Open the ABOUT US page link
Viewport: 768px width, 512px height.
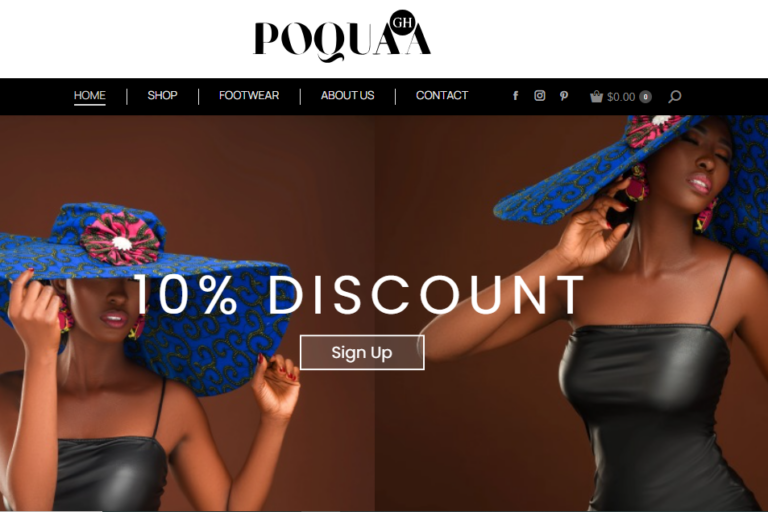tap(347, 96)
